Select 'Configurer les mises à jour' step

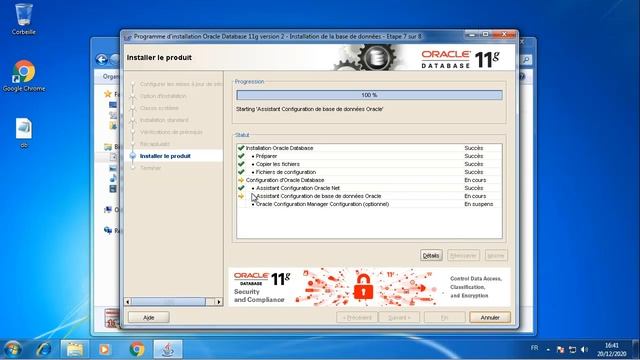(181, 84)
